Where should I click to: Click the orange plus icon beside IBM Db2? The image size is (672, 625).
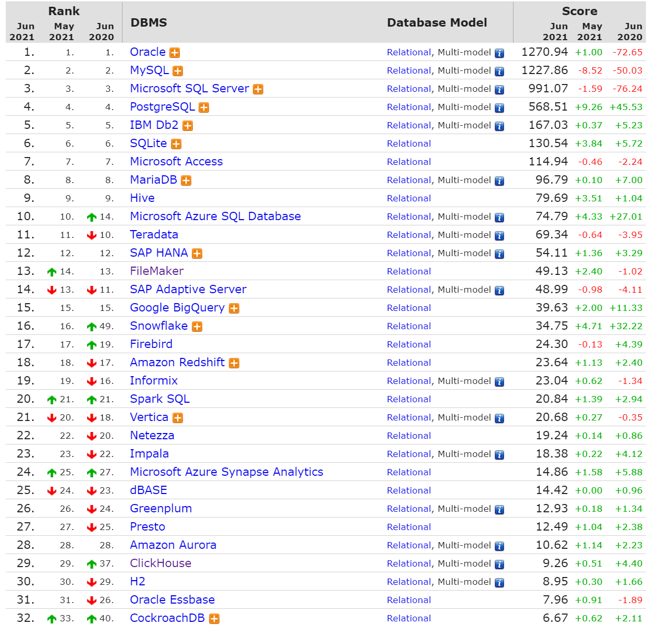point(188,126)
